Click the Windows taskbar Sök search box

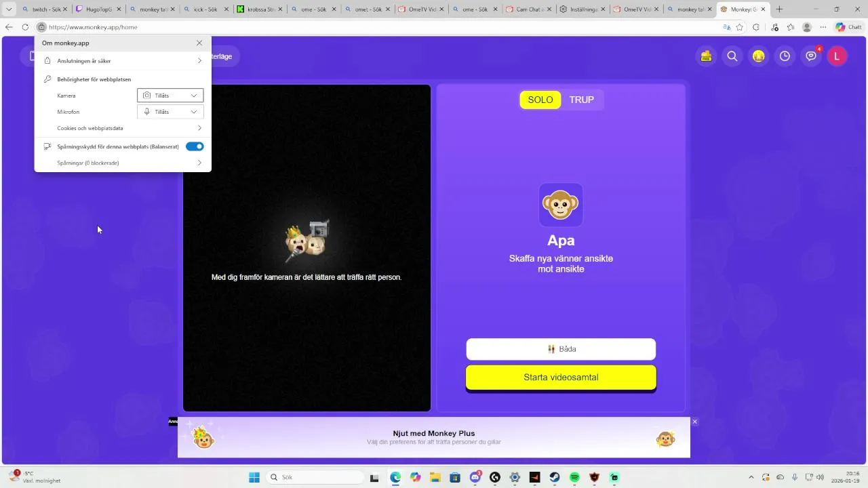(315, 477)
